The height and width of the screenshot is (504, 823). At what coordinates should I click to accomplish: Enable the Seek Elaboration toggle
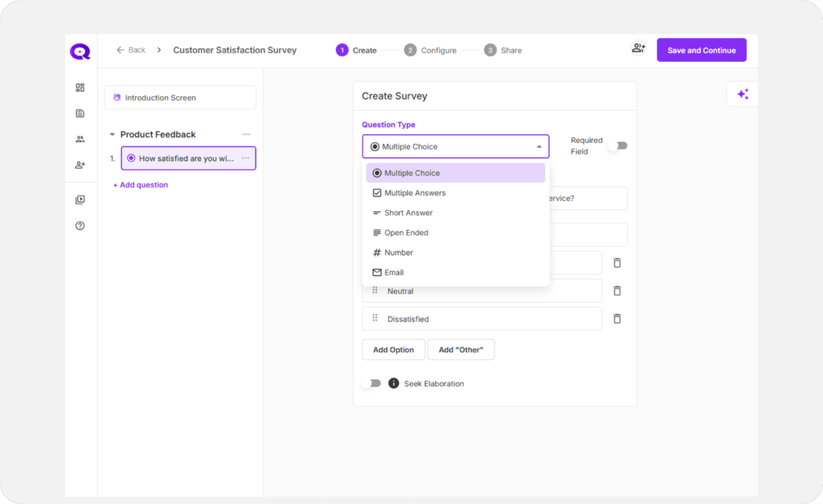(371, 383)
